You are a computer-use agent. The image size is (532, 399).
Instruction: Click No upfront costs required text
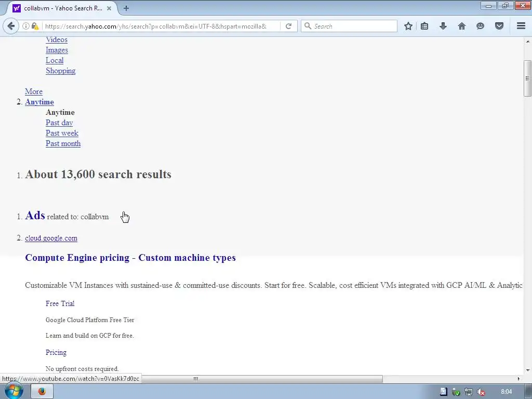pos(82,369)
